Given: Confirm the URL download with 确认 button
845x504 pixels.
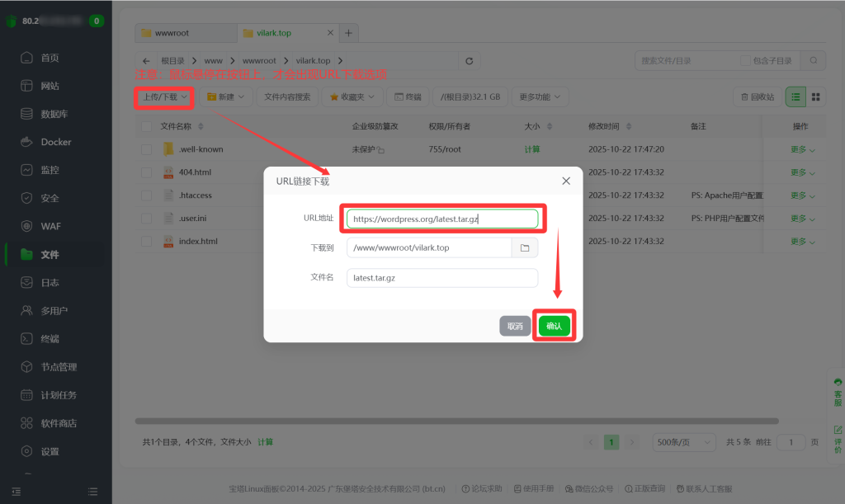Looking at the screenshot, I should pos(554,325).
